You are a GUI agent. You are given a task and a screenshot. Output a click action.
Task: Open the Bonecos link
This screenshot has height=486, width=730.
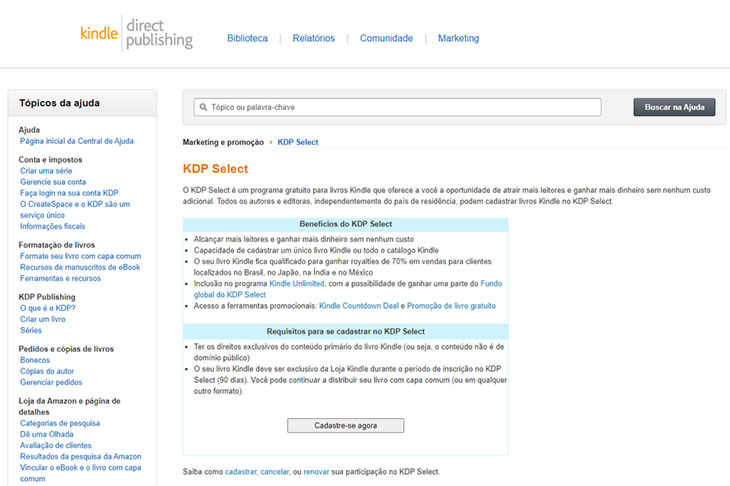click(x=35, y=360)
